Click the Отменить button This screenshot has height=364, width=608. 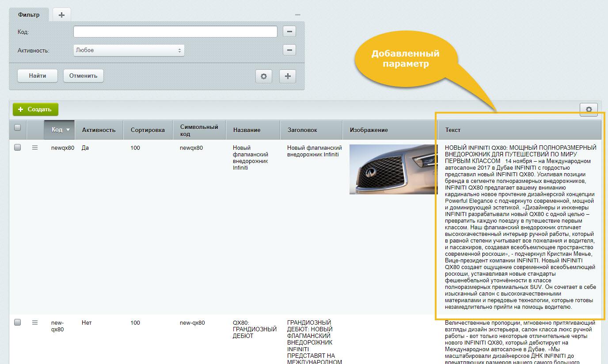[83, 76]
